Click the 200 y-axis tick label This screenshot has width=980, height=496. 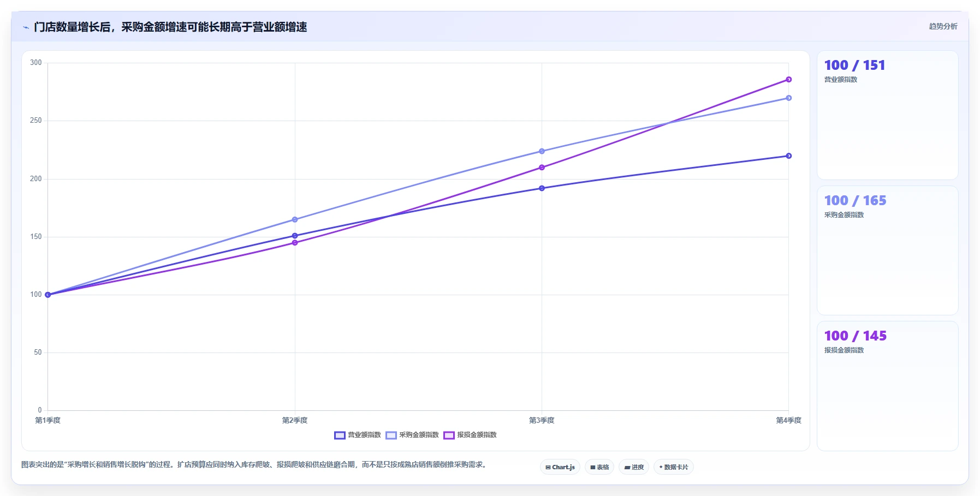click(36, 179)
